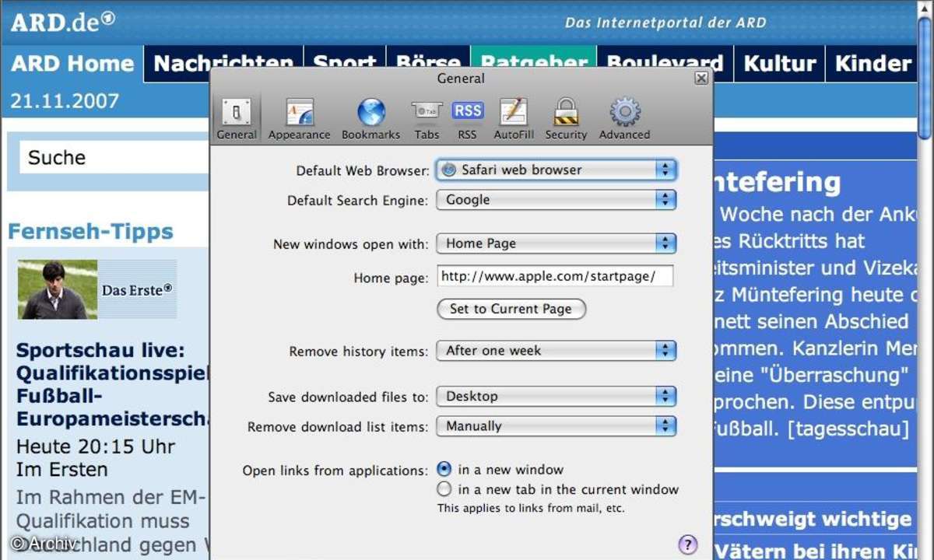Close the General preferences dialog
The height and width of the screenshot is (560, 934).
(700, 79)
